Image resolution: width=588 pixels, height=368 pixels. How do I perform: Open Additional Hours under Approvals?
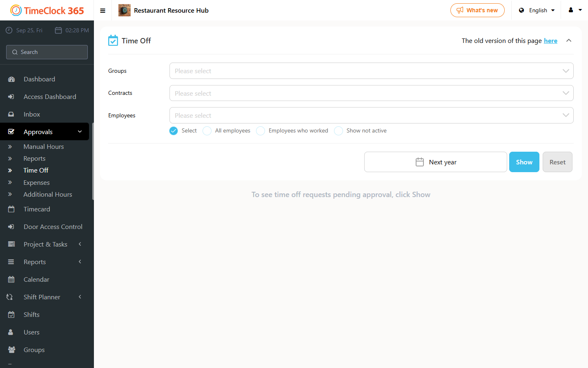click(x=48, y=195)
